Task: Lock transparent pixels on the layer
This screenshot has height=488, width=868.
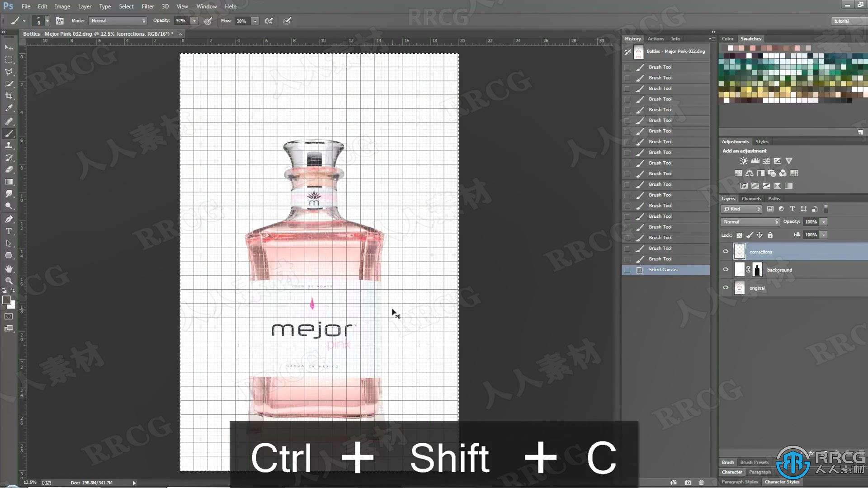Action: tap(739, 235)
